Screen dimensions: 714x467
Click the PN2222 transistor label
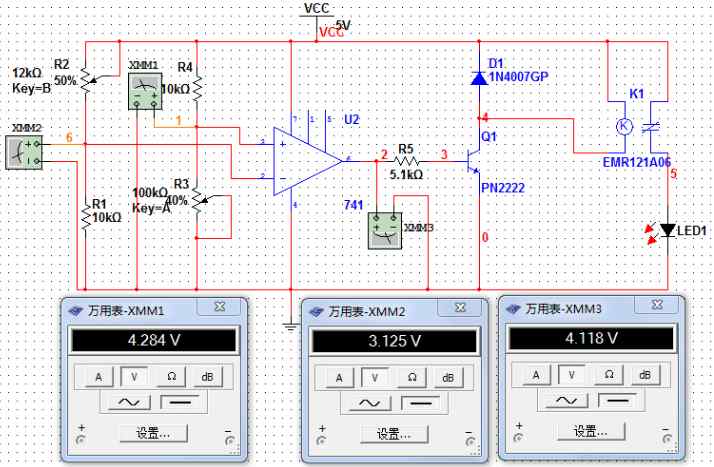[x=503, y=188]
